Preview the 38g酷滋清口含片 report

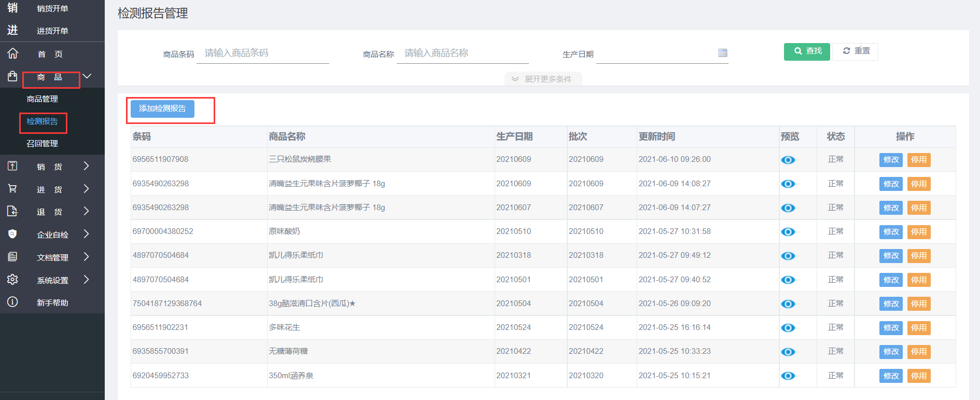788,304
